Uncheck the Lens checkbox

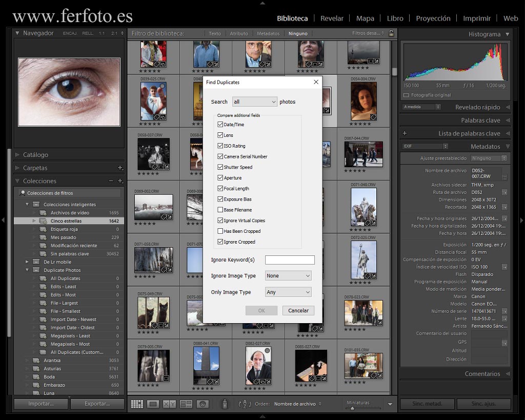pyautogui.click(x=220, y=135)
